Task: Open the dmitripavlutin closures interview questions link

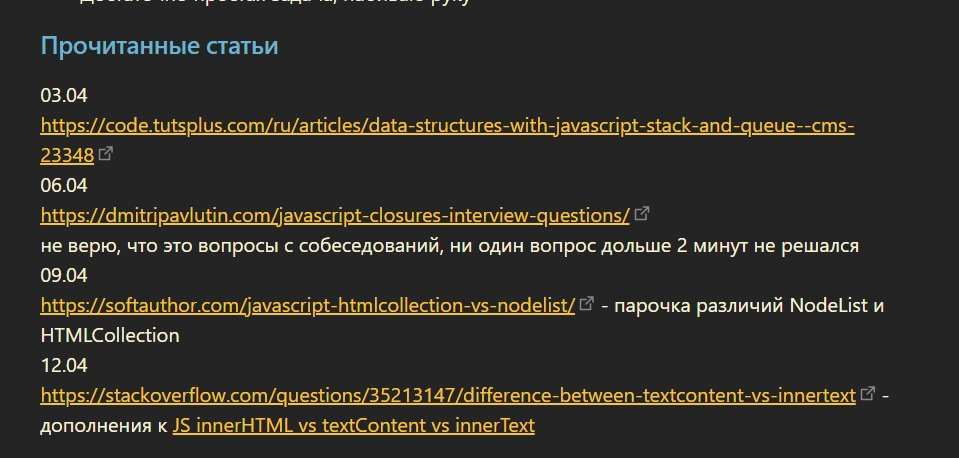Action: tap(335, 215)
